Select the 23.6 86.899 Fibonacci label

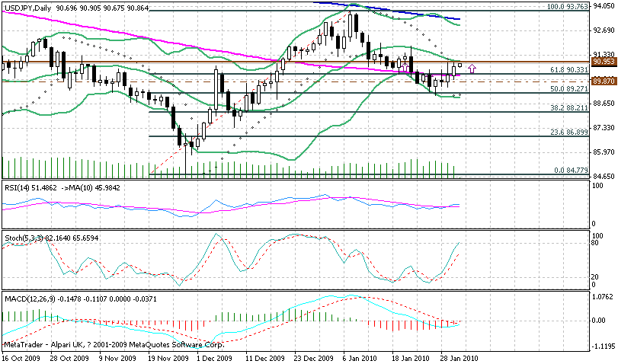coord(569,133)
